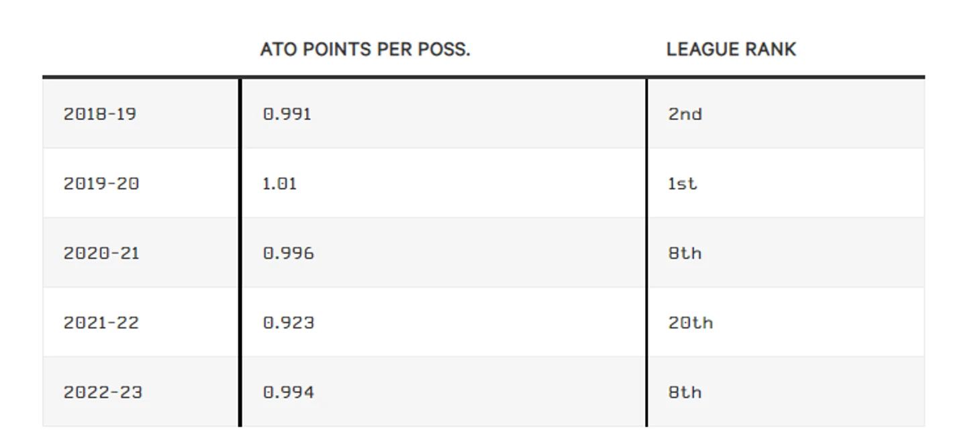Select the 2020-21 season cell
980x444 pixels.
point(101,253)
